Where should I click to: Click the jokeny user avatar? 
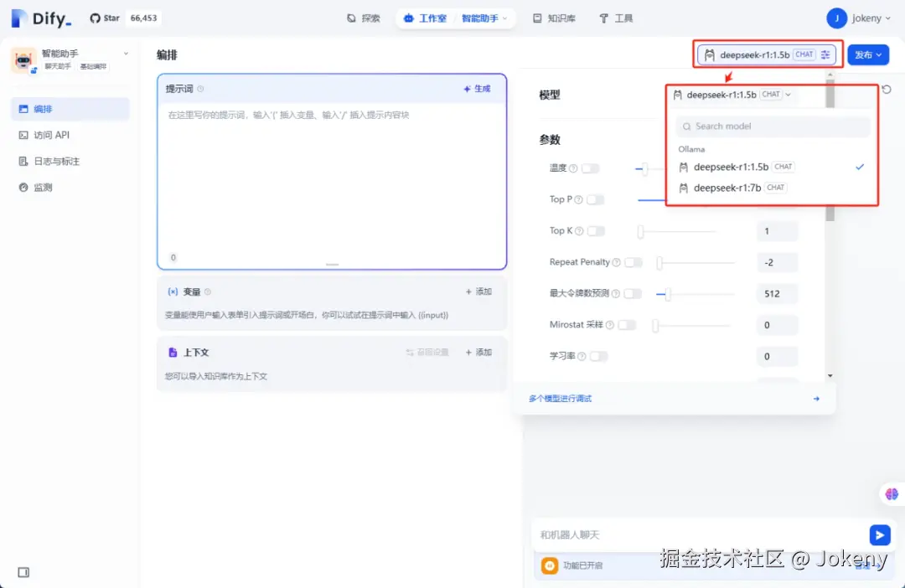click(x=836, y=18)
